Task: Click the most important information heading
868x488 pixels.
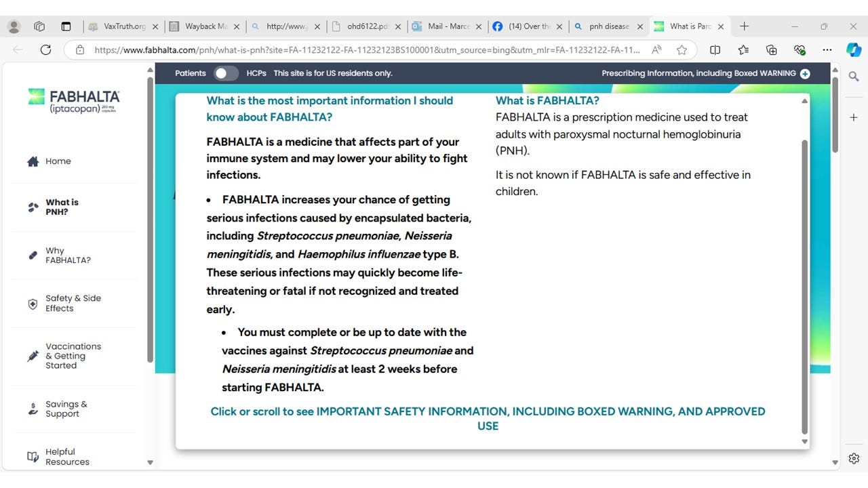Action: [x=330, y=108]
